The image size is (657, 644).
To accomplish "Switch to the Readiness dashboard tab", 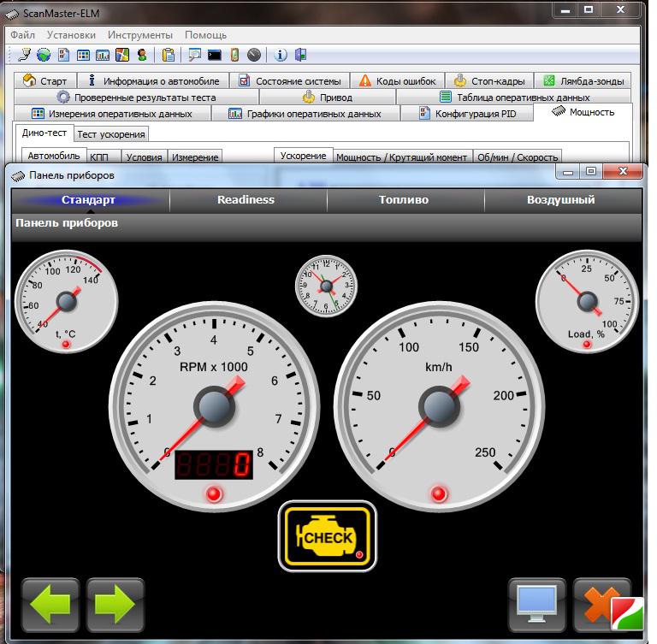I will pyautogui.click(x=246, y=200).
